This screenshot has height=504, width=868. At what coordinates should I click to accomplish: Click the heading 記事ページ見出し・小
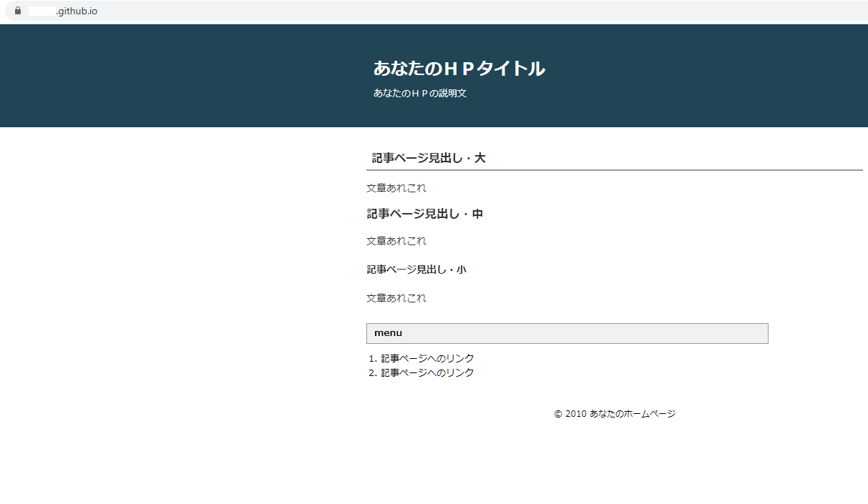coord(415,269)
